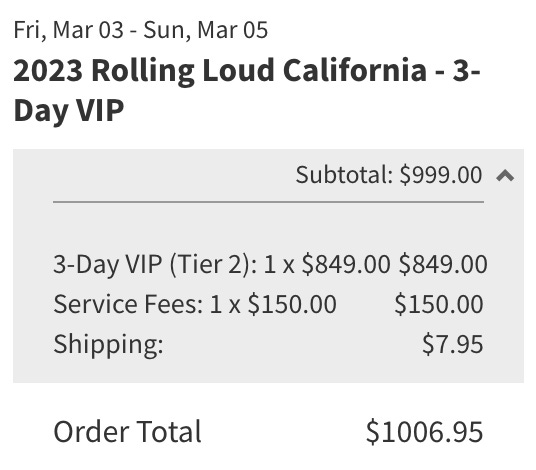Click the Fri, Mar 03 - Sun, Mar 05 date
Image resolution: width=536 pixels, height=470 pixels.
point(140,30)
